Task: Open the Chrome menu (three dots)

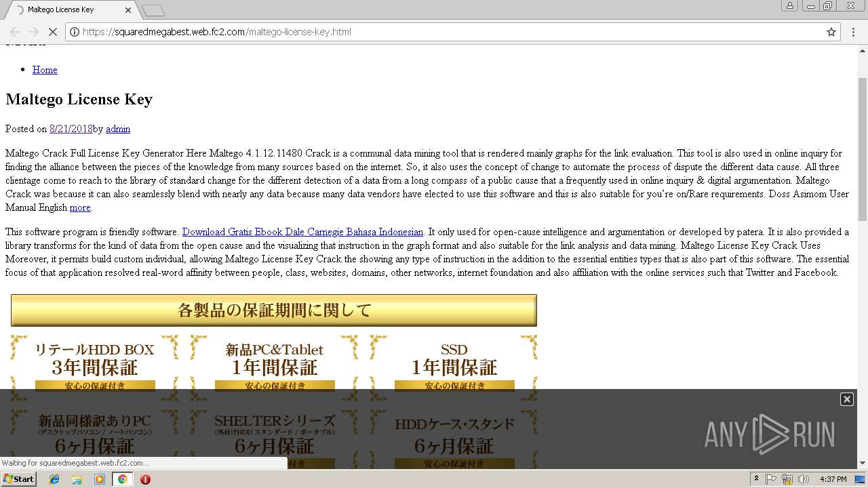Action: (854, 32)
